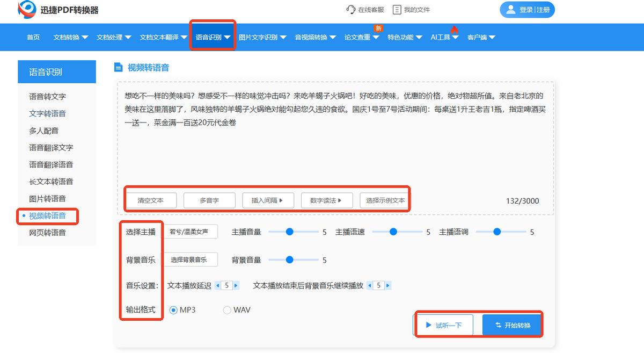Open 我的文件 document icon
This screenshot has width=644, height=353.
[397, 10]
